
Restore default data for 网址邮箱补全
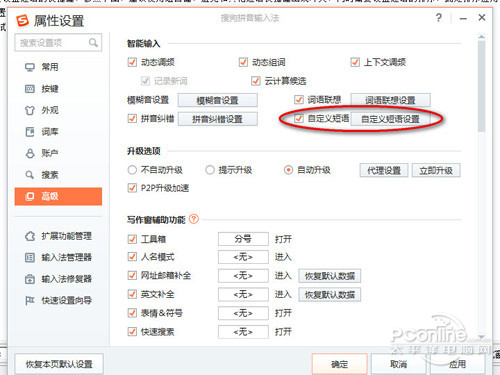click(330, 276)
